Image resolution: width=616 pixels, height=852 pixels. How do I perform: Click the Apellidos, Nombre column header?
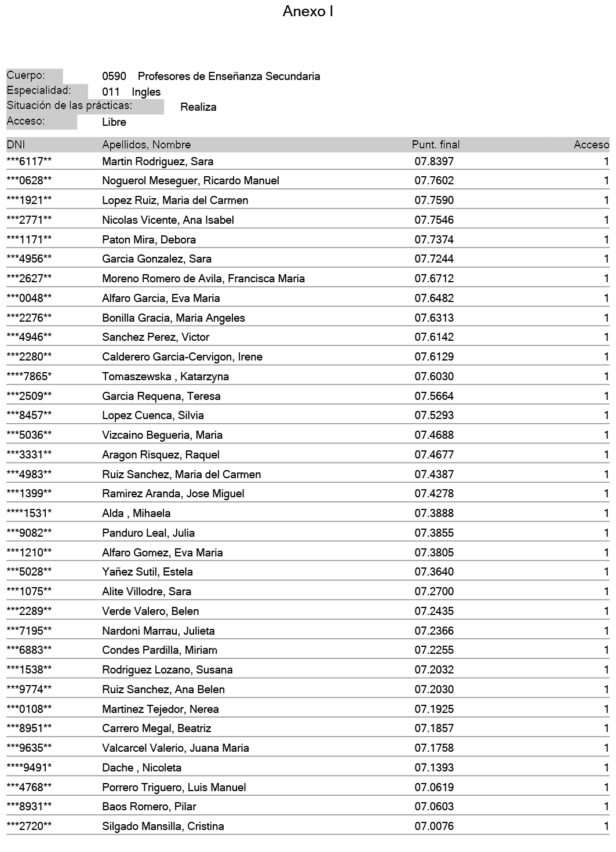click(x=146, y=145)
